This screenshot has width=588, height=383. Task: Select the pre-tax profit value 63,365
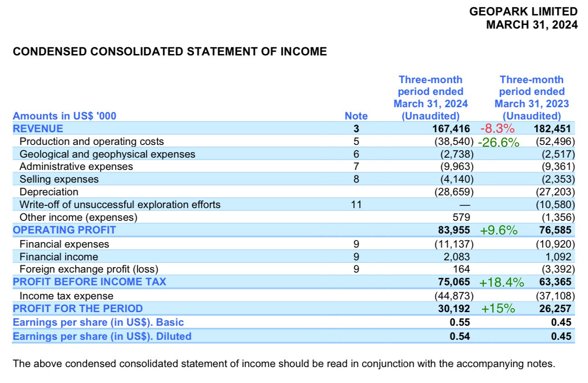pyautogui.click(x=555, y=282)
